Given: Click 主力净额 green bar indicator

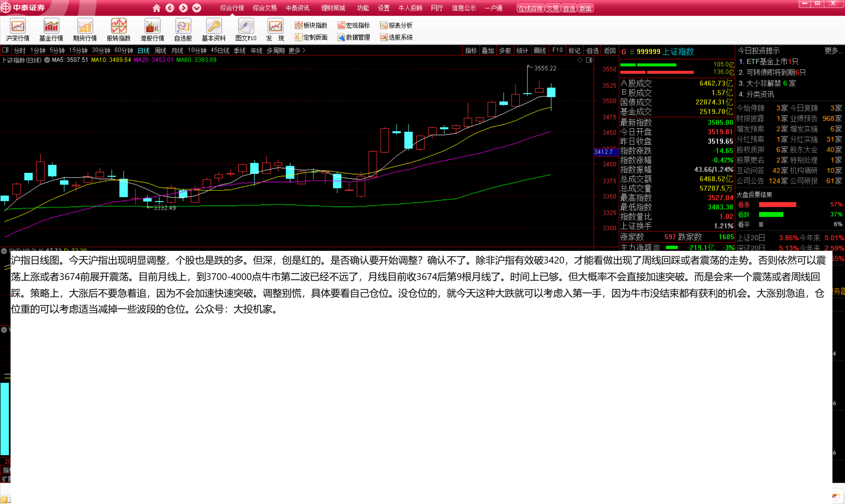Looking at the screenshot, I should pyautogui.click(x=672, y=247).
